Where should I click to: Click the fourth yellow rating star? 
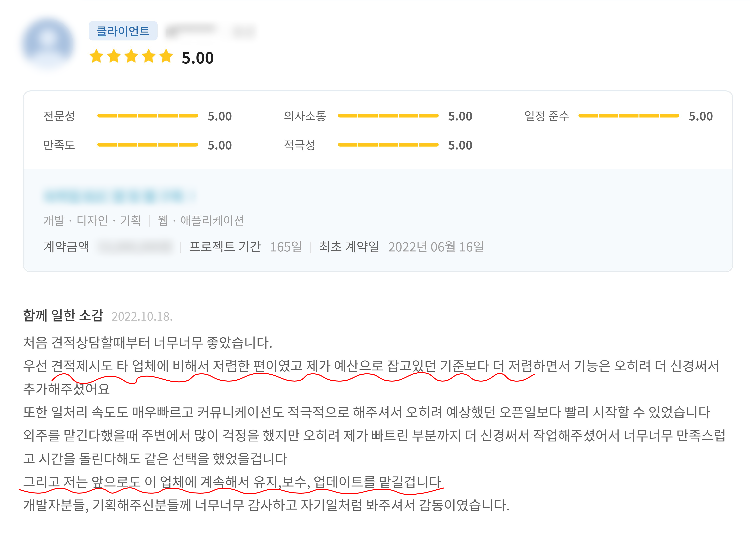click(x=149, y=56)
